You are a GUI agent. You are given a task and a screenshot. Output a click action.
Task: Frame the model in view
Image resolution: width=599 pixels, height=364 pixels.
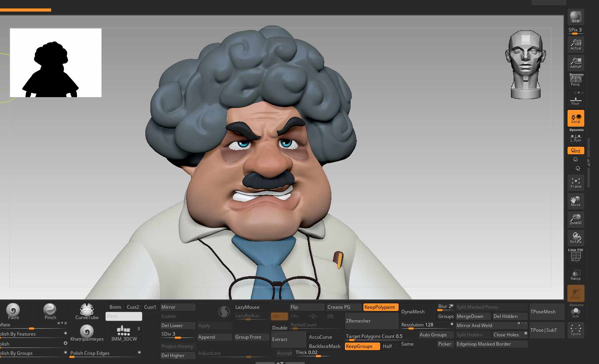[576, 183]
